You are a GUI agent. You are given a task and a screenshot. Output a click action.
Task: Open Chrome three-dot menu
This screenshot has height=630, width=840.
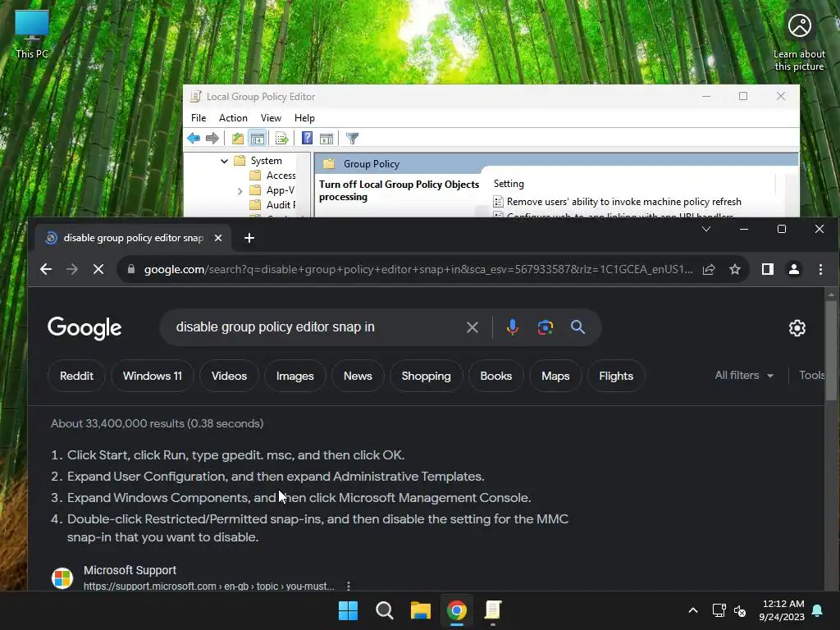820,269
